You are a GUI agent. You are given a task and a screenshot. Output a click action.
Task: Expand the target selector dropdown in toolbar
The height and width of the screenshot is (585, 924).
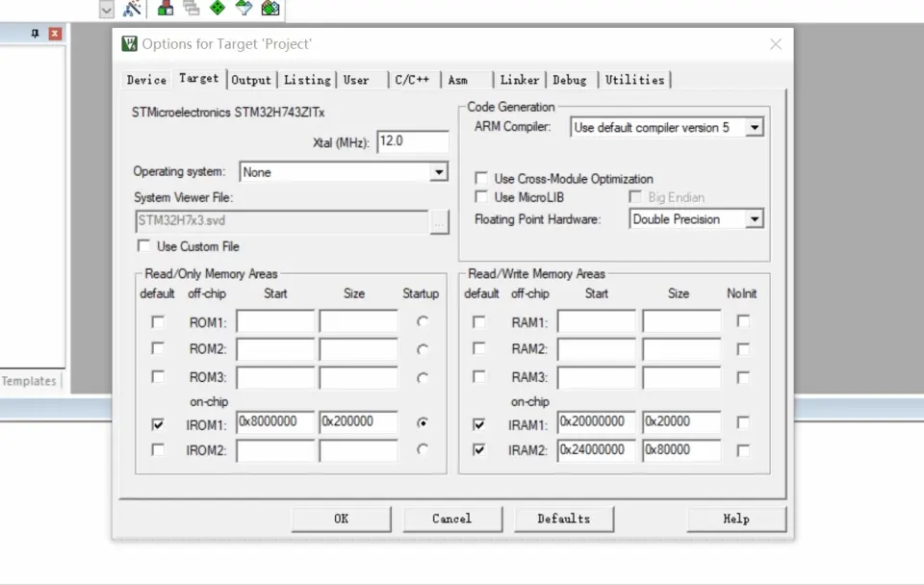106,10
